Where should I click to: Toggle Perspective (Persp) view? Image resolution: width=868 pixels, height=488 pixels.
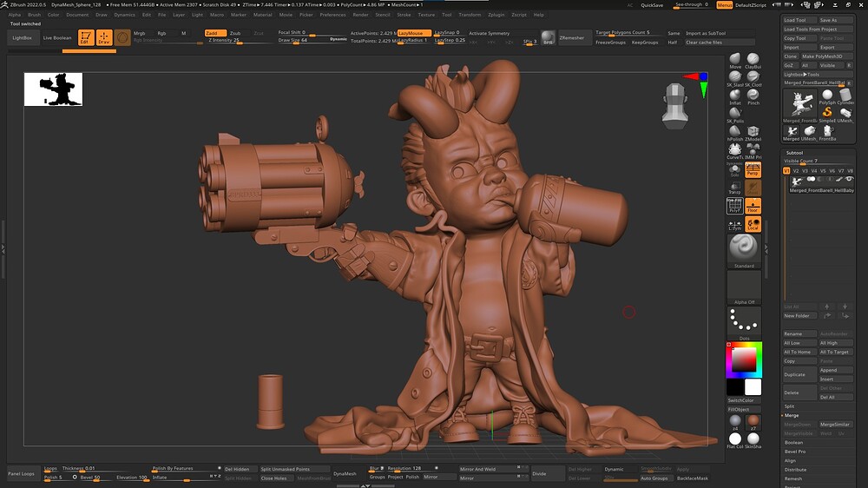pyautogui.click(x=753, y=170)
